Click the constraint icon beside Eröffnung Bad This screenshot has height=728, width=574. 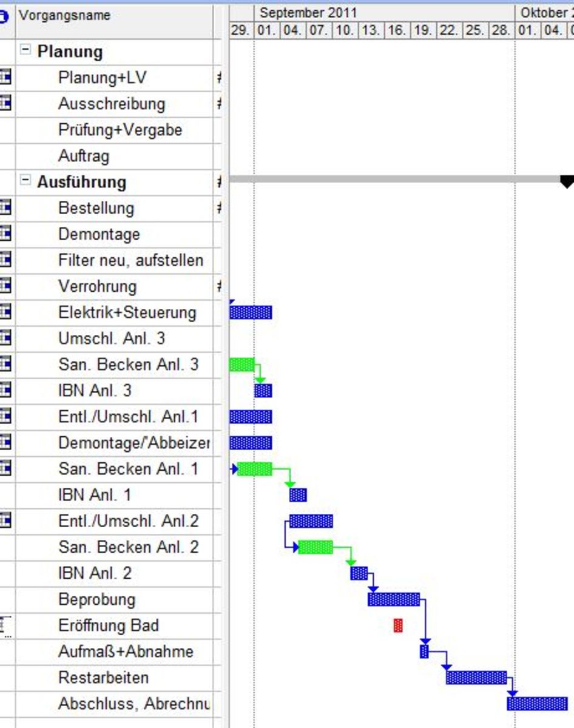(5, 625)
